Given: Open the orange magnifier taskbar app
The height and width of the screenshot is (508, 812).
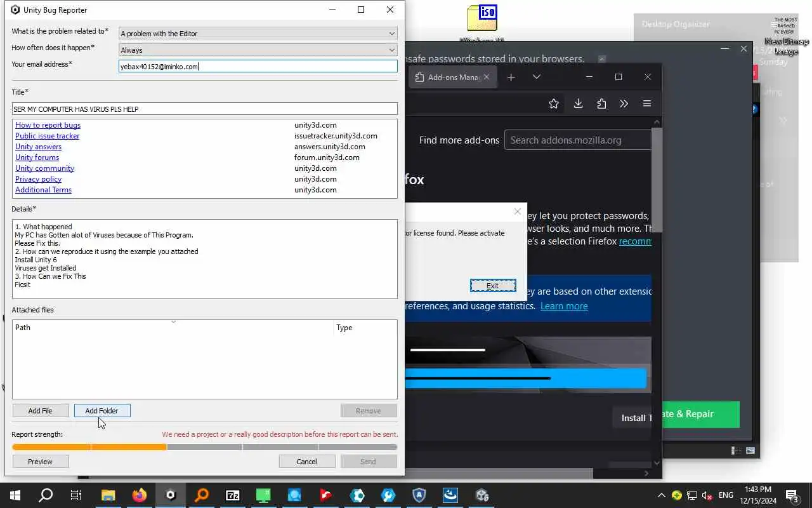Looking at the screenshot, I should point(202,495).
